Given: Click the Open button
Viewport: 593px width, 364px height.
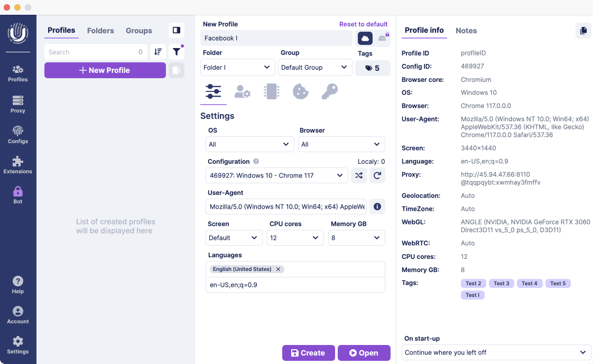Looking at the screenshot, I should (364, 353).
